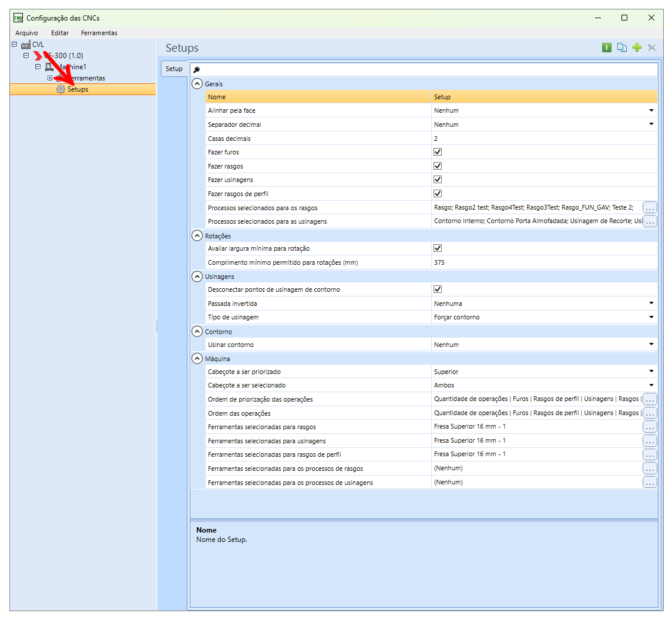
Task: Collapse the Gerais section
Action: [197, 83]
